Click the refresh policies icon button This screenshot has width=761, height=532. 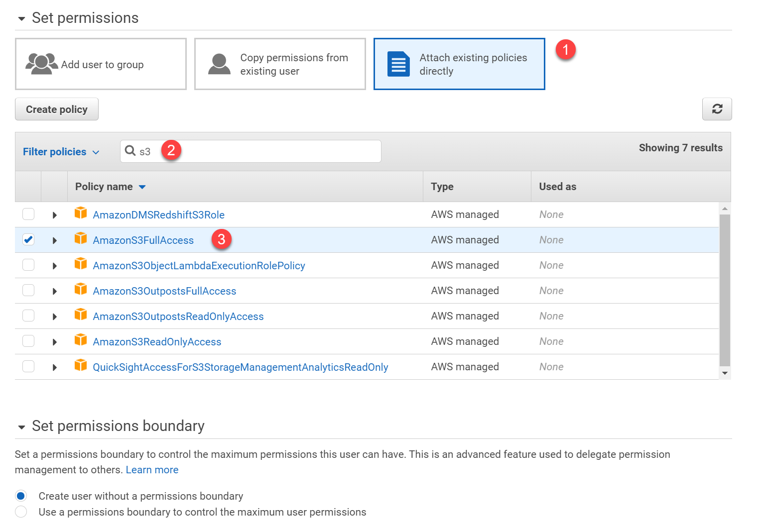click(717, 109)
